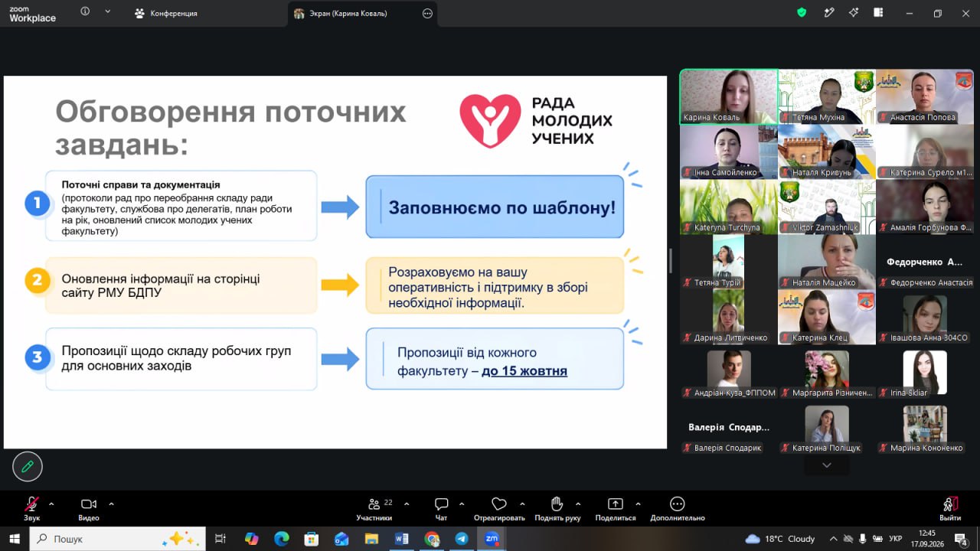Show more participants with the down chevron

point(826,465)
